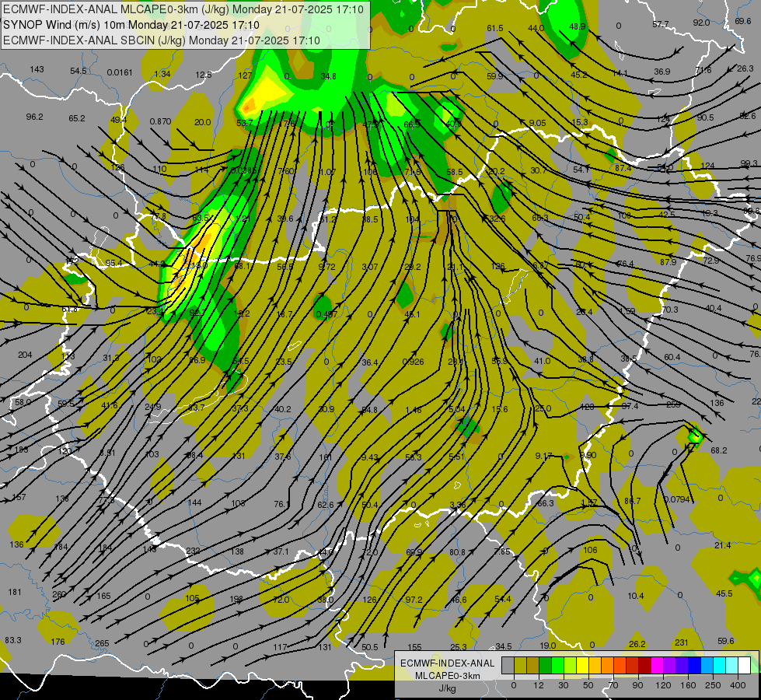Click the map value '70.3'
Viewport: 761px width, 700px height.
670,310
